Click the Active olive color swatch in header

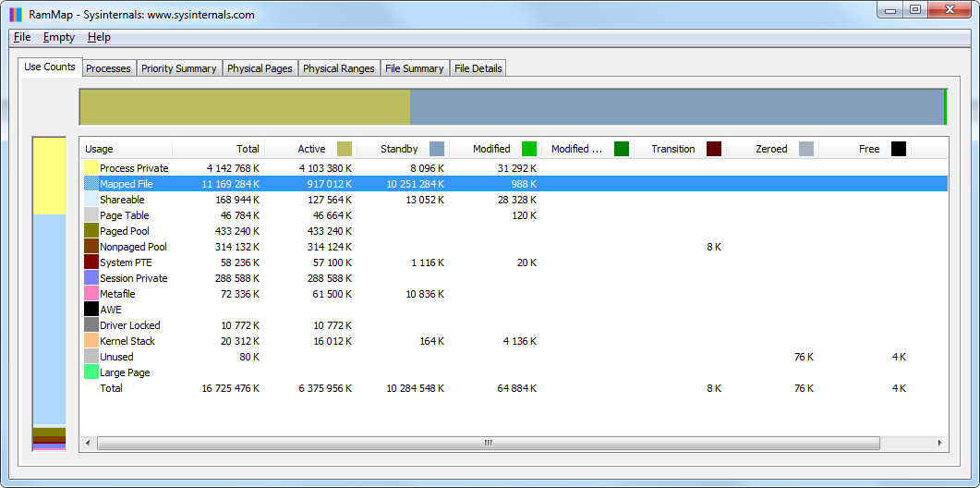(x=345, y=149)
